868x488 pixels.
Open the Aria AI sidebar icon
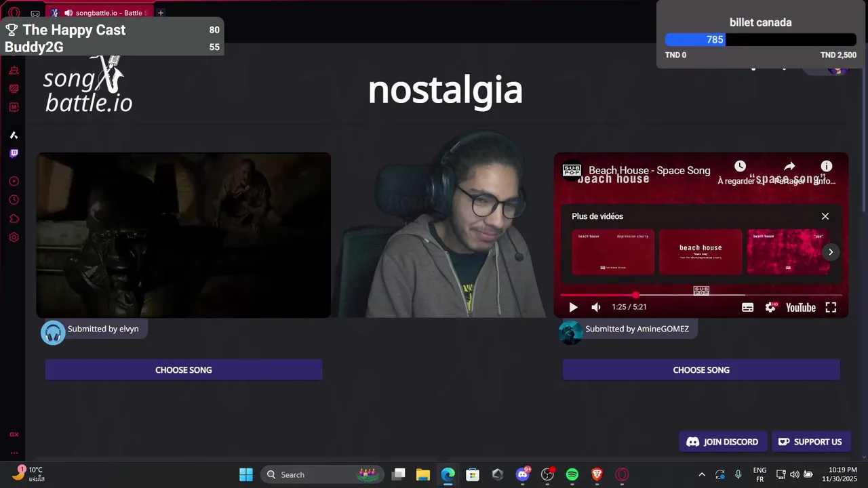pos(14,136)
